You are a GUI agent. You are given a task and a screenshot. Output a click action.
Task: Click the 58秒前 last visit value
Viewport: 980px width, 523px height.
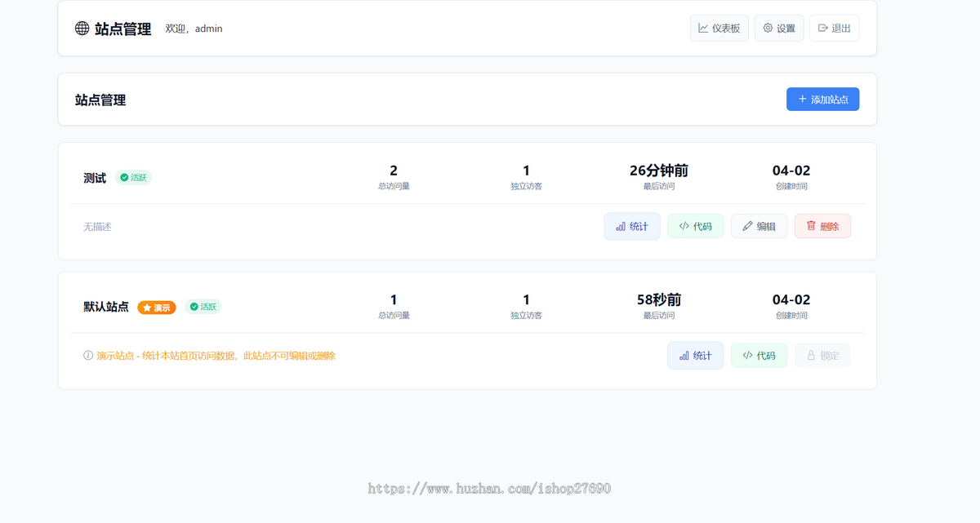(x=659, y=299)
